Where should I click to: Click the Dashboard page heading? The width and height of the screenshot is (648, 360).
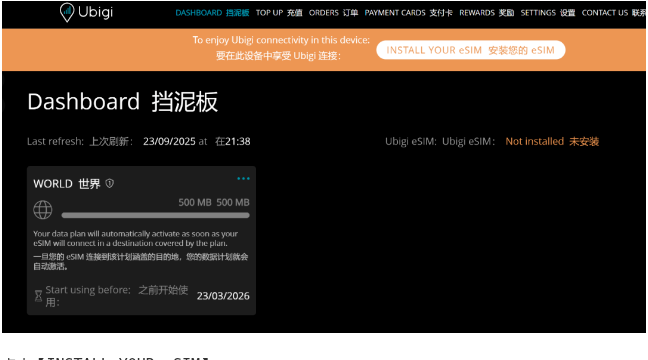(122, 102)
